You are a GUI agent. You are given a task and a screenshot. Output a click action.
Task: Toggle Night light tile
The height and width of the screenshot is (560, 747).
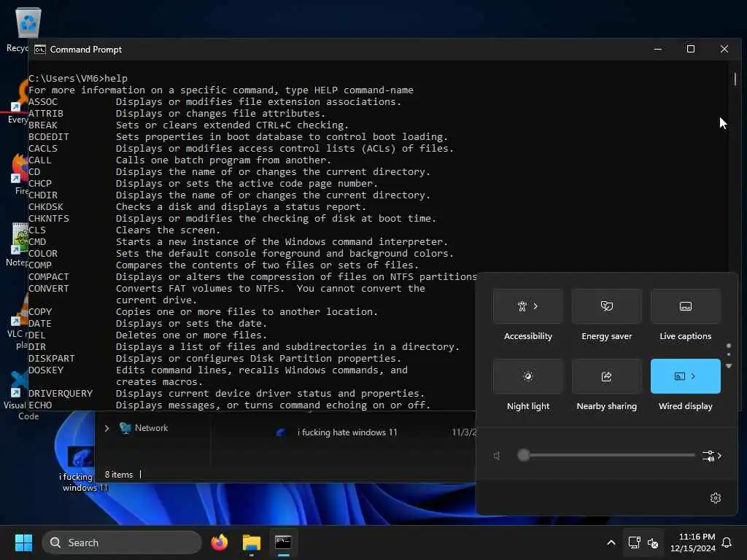pos(528,376)
